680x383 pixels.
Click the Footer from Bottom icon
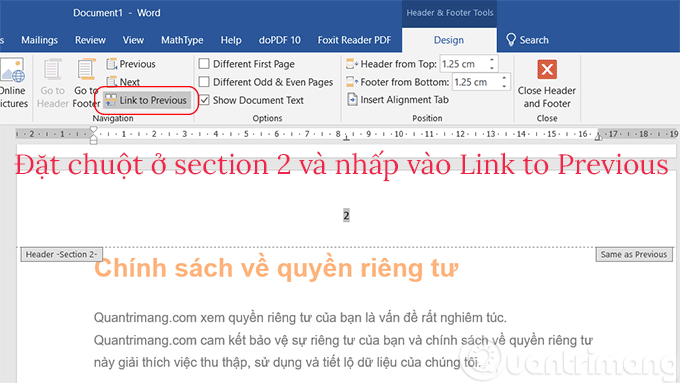(352, 82)
